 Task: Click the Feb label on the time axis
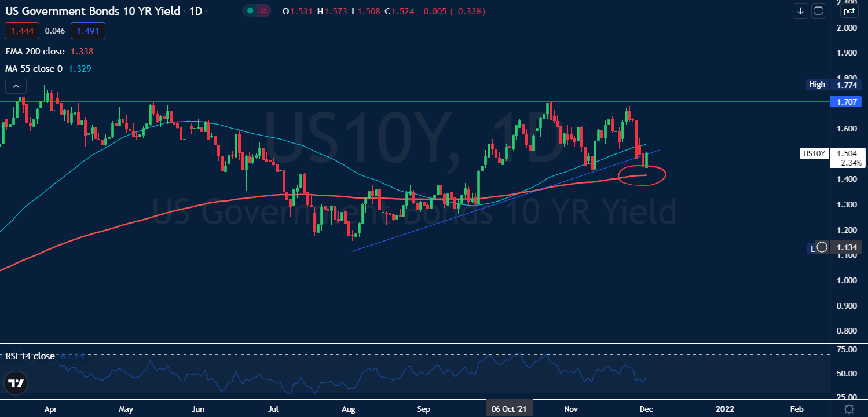tap(797, 409)
